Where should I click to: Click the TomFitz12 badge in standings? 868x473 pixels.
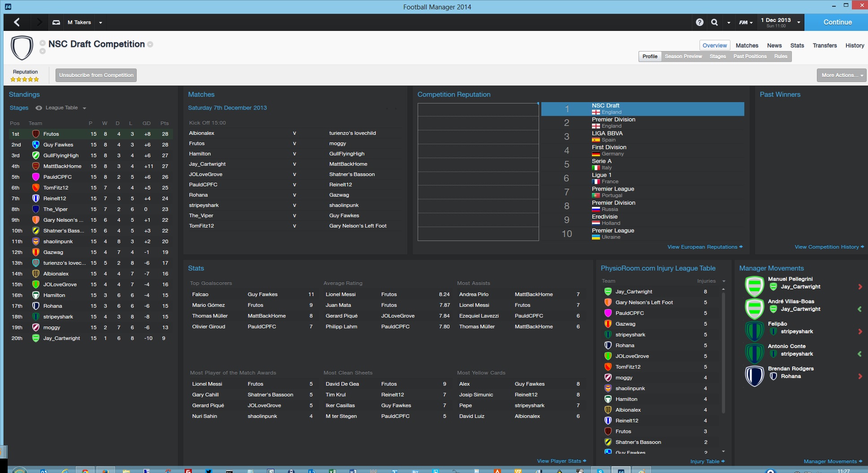point(36,188)
